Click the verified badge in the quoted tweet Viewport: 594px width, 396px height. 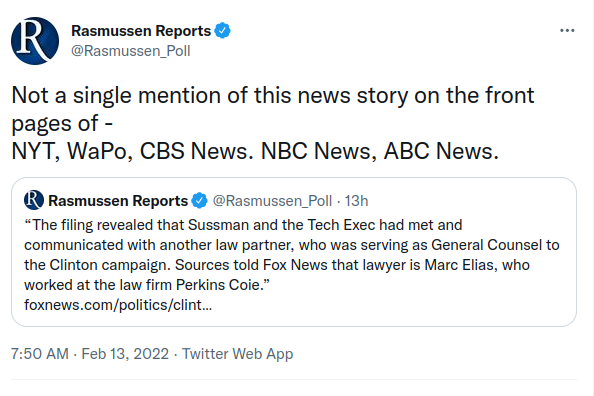coord(199,200)
